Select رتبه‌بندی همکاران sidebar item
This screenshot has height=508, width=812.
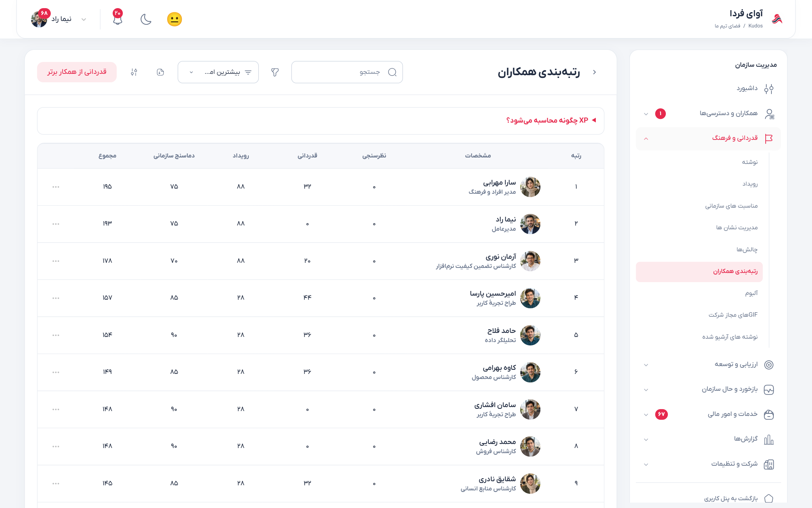click(699, 272)
